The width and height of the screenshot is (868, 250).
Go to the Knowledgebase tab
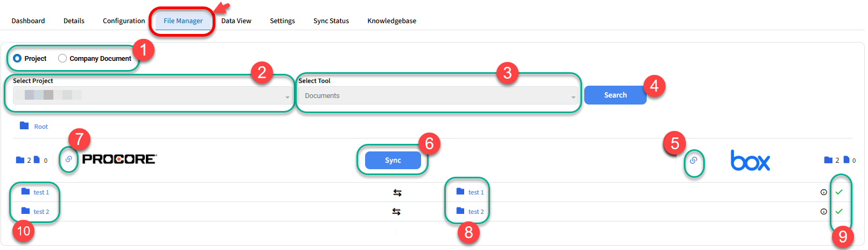(391, 21)
